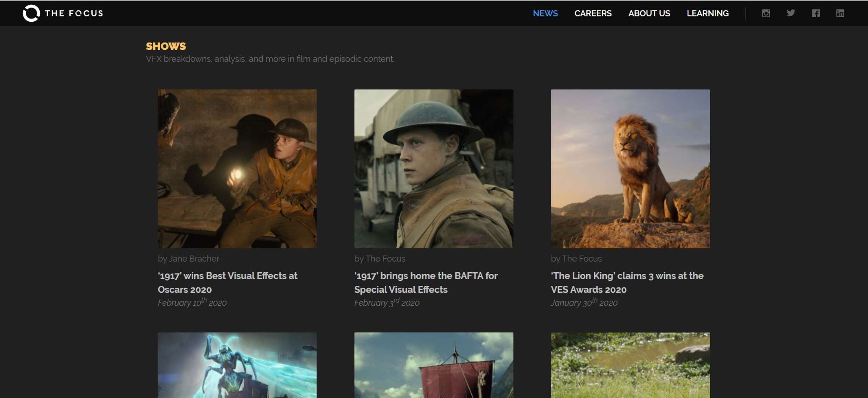The height and width of the screenshot is (398, 868).
Task: Click 'by The Focus' under Lion King article
Action: (x=576, y=259)
